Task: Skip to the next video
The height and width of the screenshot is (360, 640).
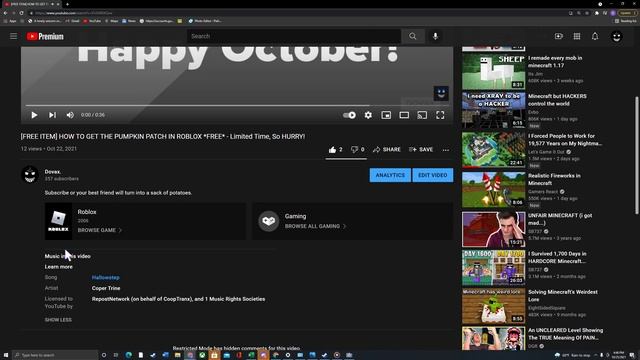Action: (x=52, y=115)
